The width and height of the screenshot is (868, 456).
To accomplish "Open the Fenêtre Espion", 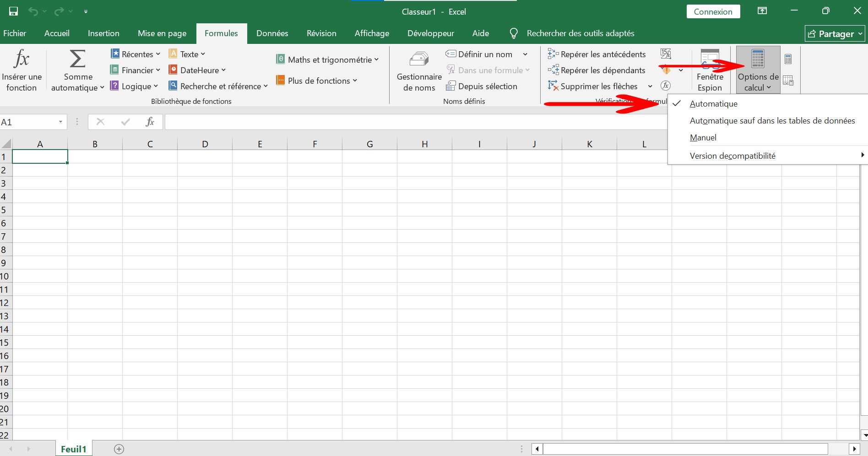I will pyautogui.click(x=709, y=70).
